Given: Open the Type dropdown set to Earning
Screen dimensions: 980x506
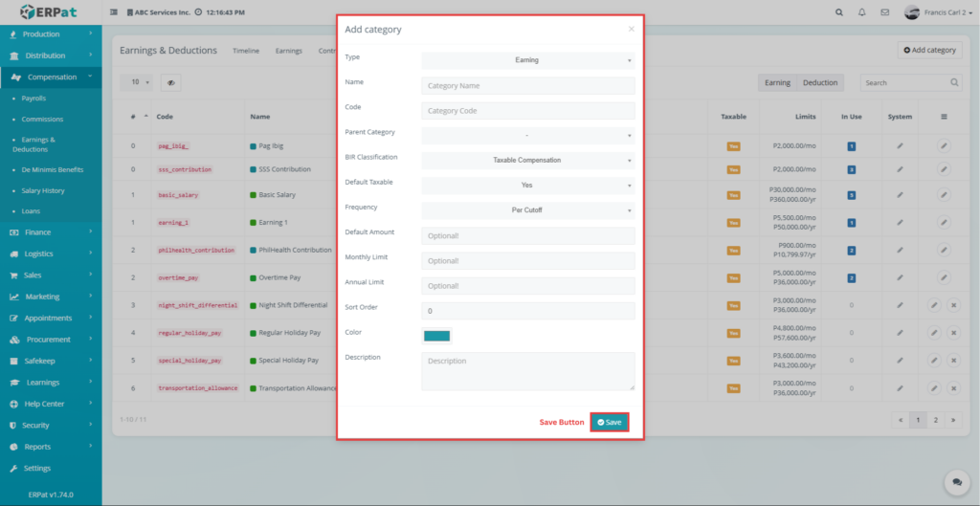Looking at the screenshot, I should (x=527, y=60).
